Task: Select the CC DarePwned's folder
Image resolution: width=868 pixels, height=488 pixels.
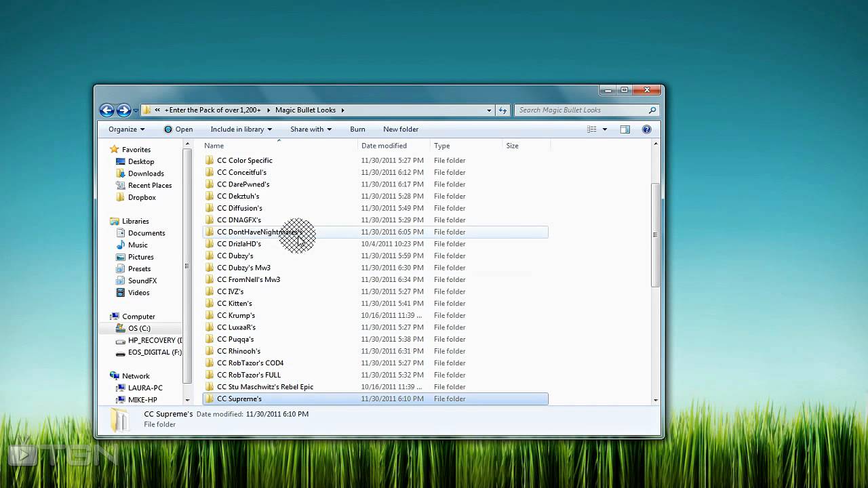Action: coord(375,184)
